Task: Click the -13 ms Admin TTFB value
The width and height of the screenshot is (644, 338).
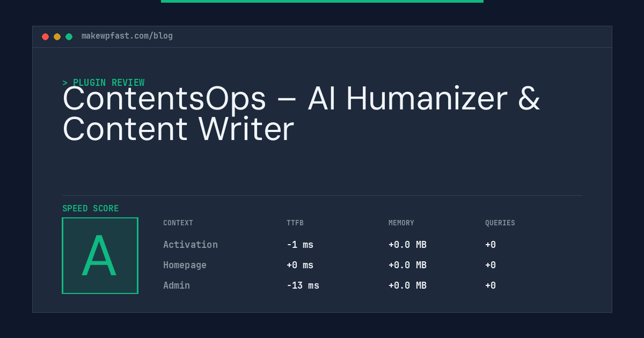Action: 303,285
